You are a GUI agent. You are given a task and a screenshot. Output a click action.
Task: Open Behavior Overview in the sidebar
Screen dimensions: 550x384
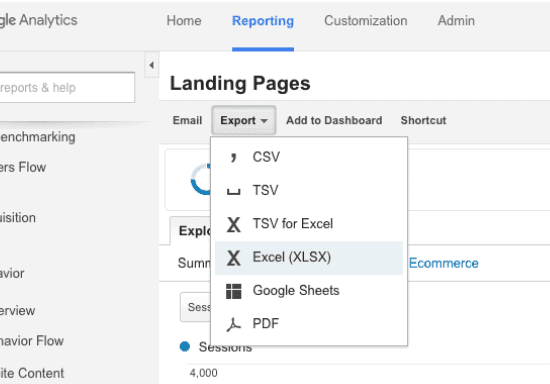(x=17, y=310)
